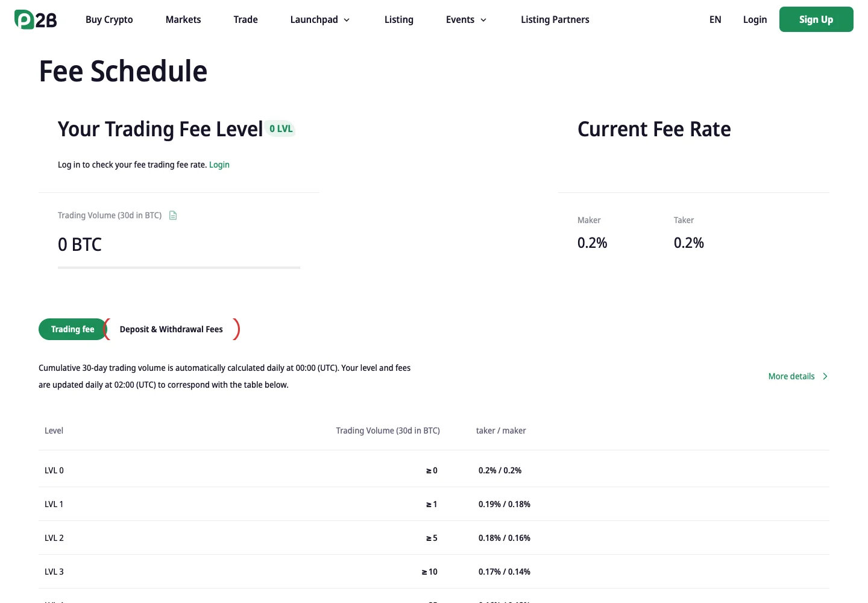Switch to Deposit & Withdrawal Fees tab
Image resolution: width=868 pixels, height=603 pixels.
pyautogui.click(x=171, y=329)
